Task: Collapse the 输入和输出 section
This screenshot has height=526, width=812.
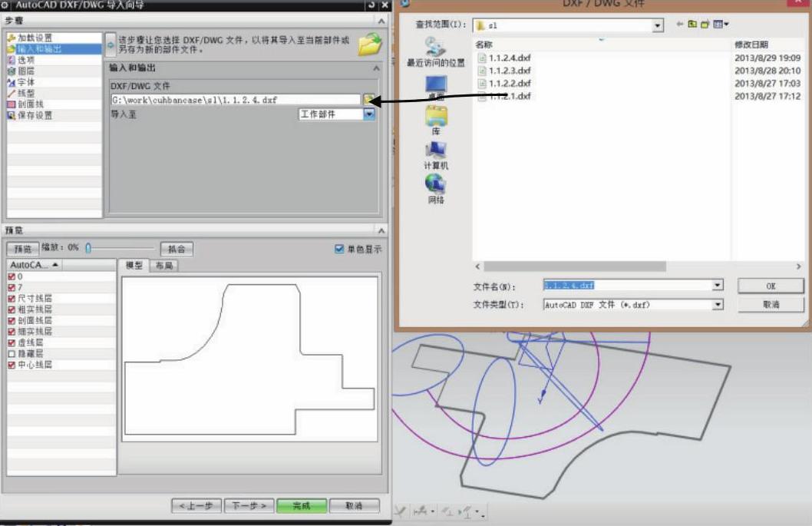Action: (376, 68)
